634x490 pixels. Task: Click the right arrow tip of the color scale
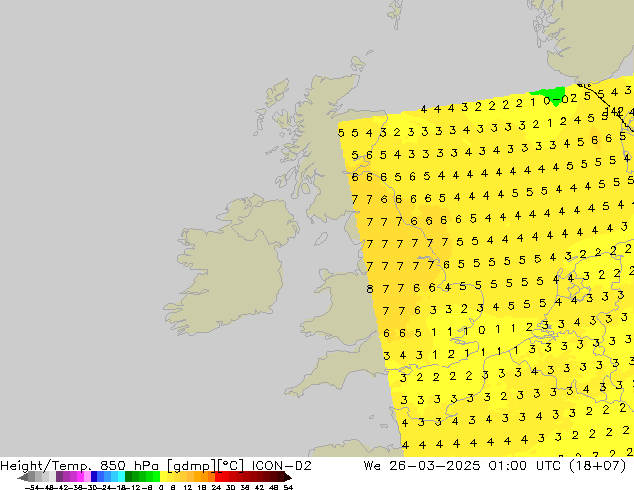(x=289, y=478)
